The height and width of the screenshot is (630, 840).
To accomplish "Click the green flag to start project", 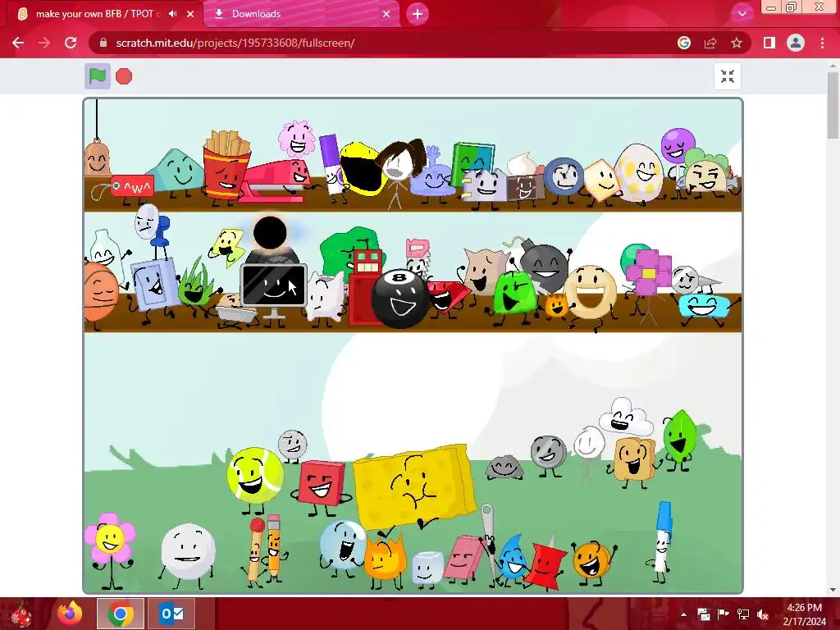I will pos(97,76).
